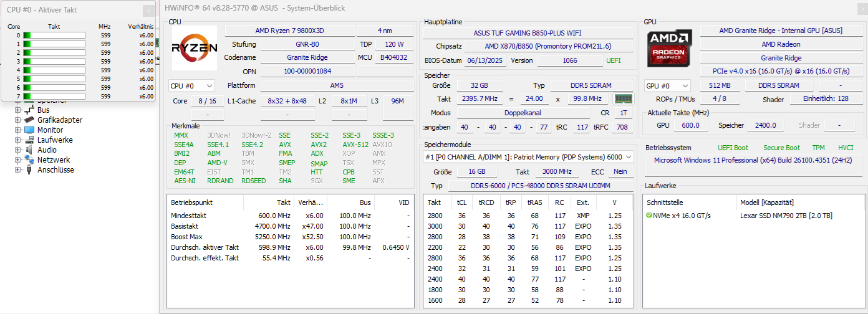This screenshot has width=868, height=314.
Task: Expand the Monitor tree node
Action: click(17, 130)
